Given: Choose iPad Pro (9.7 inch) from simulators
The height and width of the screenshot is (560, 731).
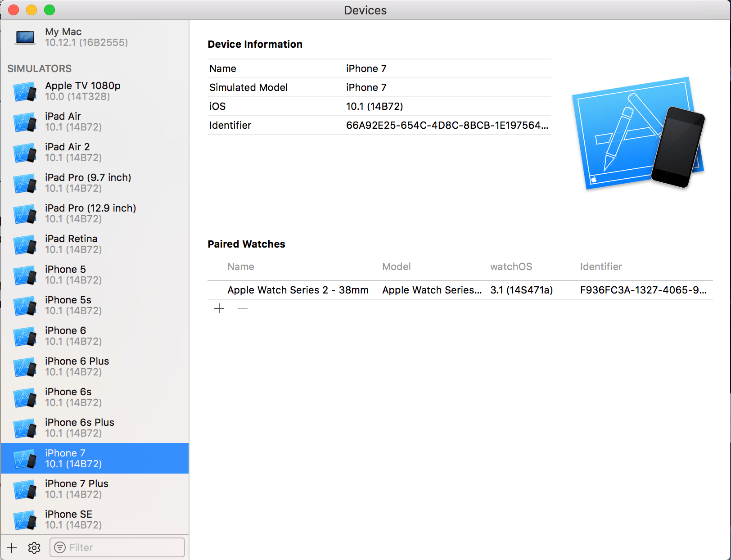Looking at the screenshot, I should pyautogui.click(x=95, y=183).
